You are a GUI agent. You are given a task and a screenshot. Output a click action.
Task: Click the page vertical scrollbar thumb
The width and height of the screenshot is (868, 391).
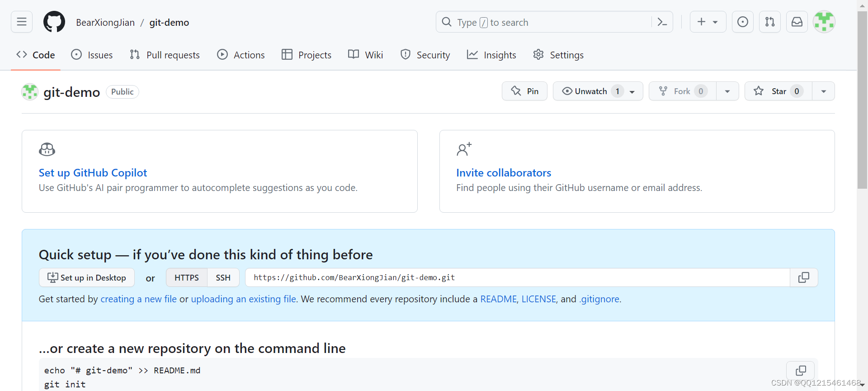862,100
